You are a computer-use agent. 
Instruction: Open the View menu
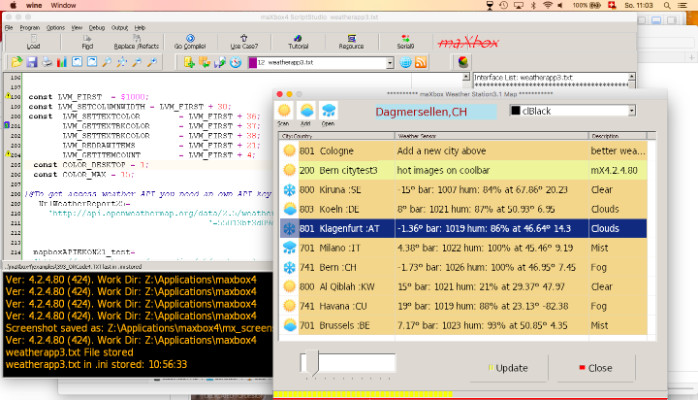77,28
